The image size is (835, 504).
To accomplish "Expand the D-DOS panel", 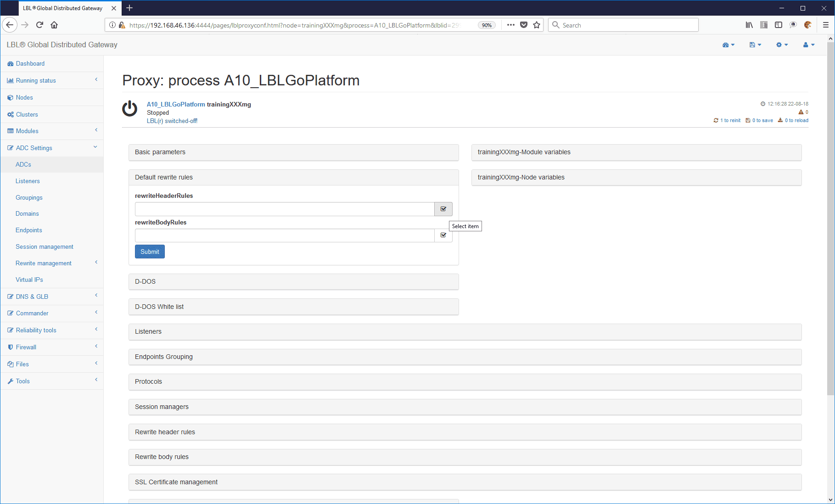I will click(294, 282).
